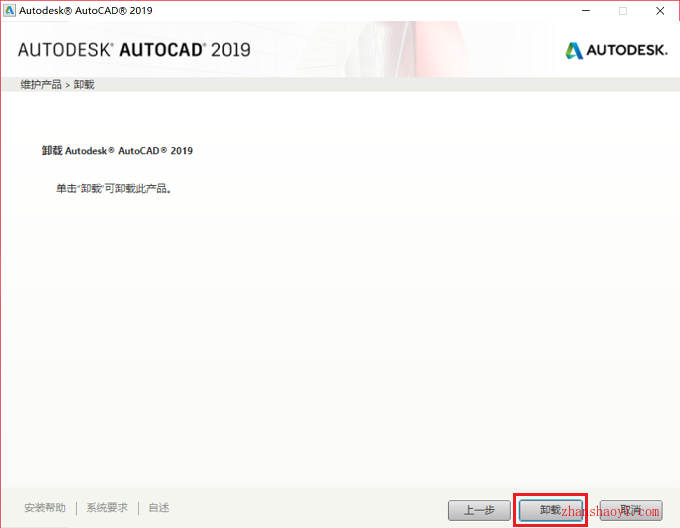Open the 自述 readme link
Image resolution: width=680 pixels, height=528 pixels.
coord(159,508)
